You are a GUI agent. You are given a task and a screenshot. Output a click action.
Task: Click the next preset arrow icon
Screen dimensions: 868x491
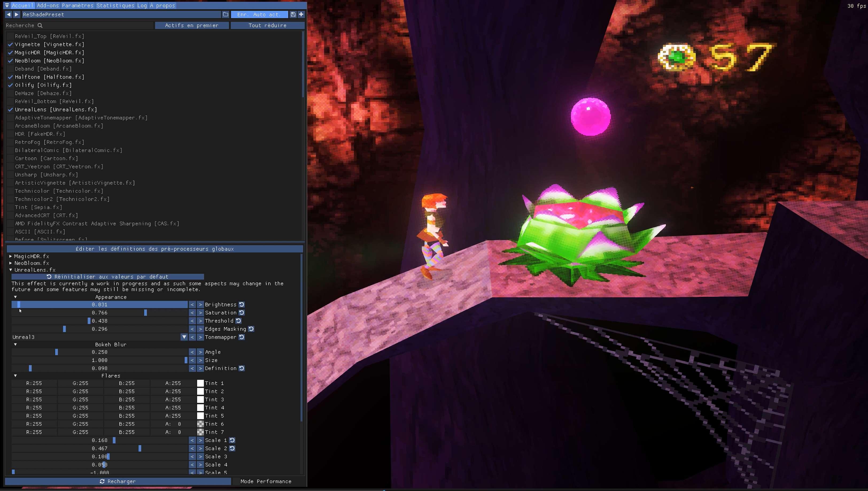(x=17, y=14)
